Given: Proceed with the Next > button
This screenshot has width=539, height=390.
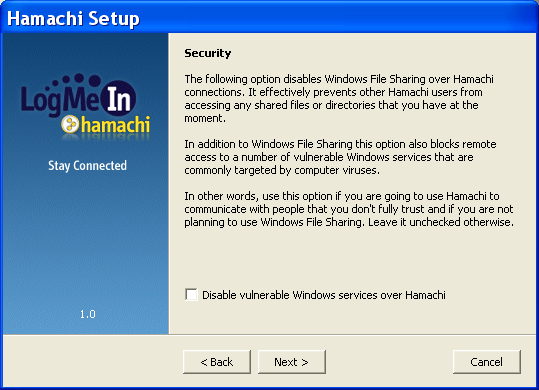Looking at the screenshot, I should coord(292,362).
